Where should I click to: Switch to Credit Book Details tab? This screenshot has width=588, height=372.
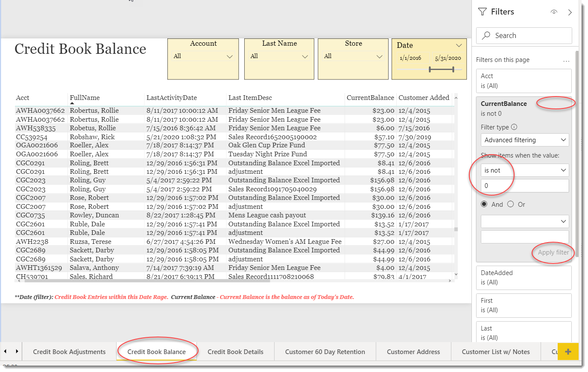235,352
